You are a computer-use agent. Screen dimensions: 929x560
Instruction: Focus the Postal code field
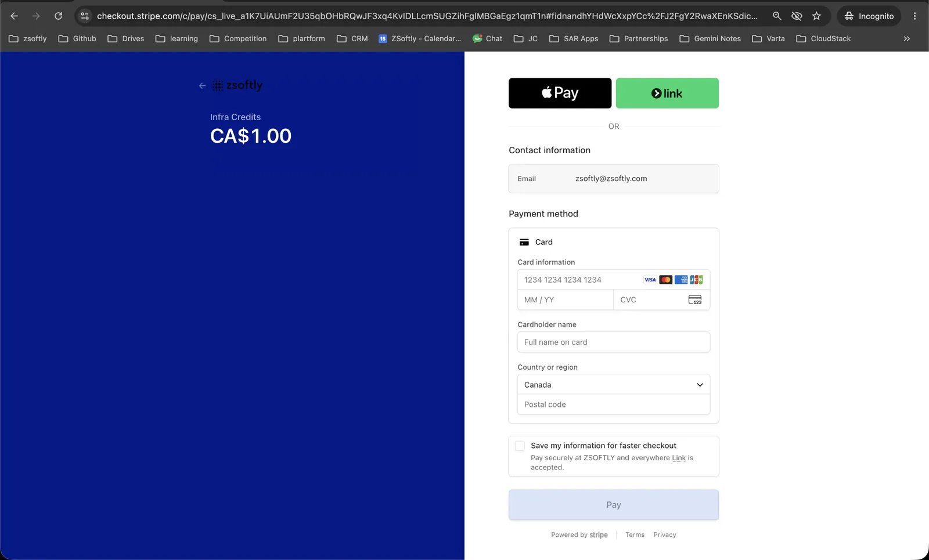[x=614, y=404]
